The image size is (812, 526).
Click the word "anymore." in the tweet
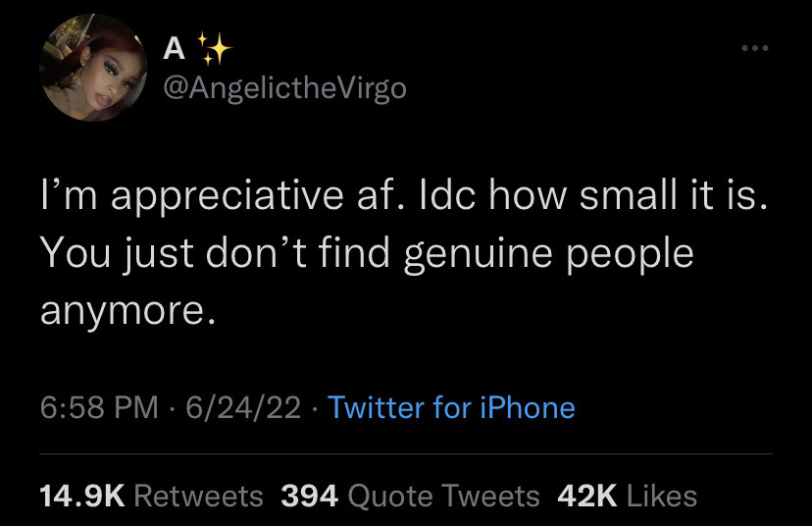127,312
